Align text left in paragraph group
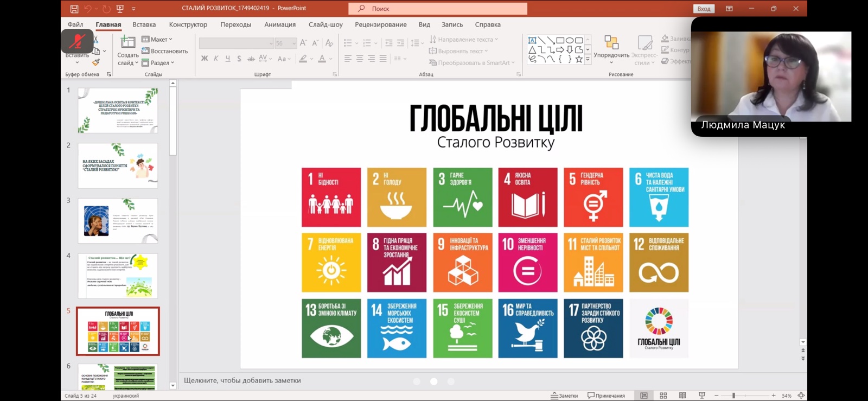868x401 pixels. tap(348, 59)
